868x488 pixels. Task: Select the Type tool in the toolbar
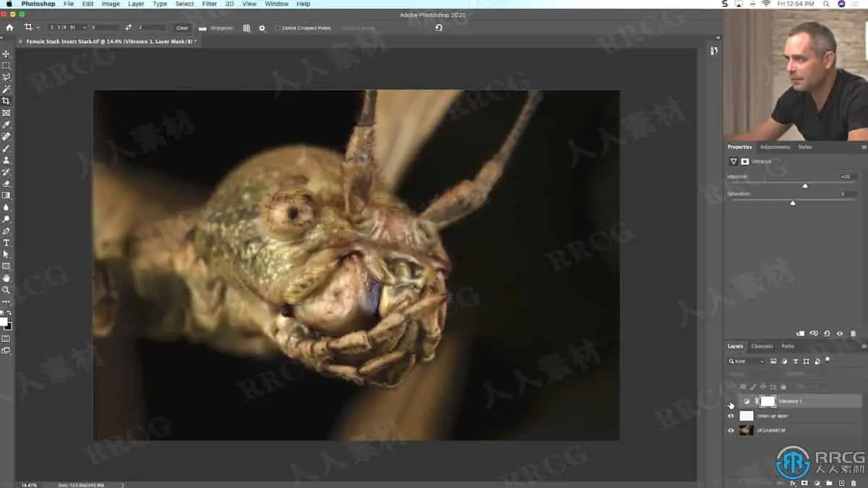(7, 243)
